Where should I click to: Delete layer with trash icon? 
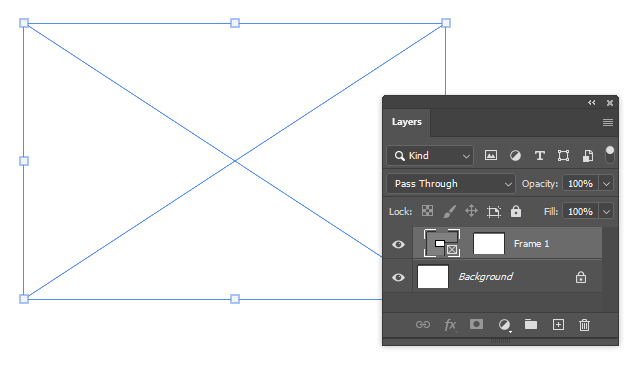pyautogui.click(x=584, y=325)
